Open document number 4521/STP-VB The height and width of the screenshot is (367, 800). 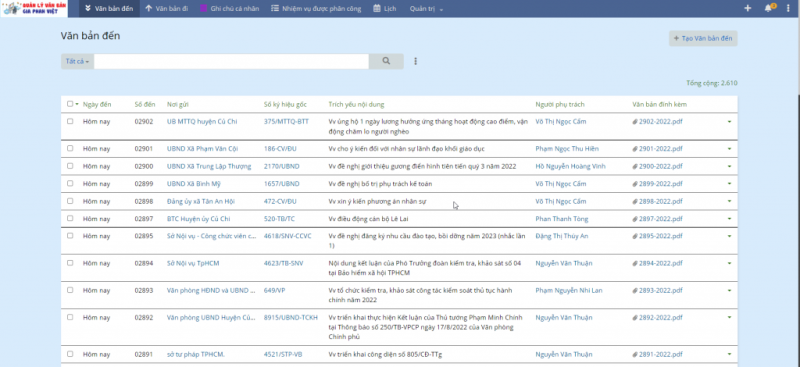pos(283,354)
